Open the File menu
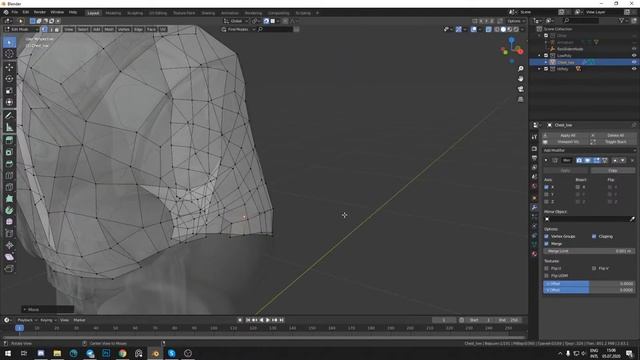 pyautogui.click(x=15, y=12)
